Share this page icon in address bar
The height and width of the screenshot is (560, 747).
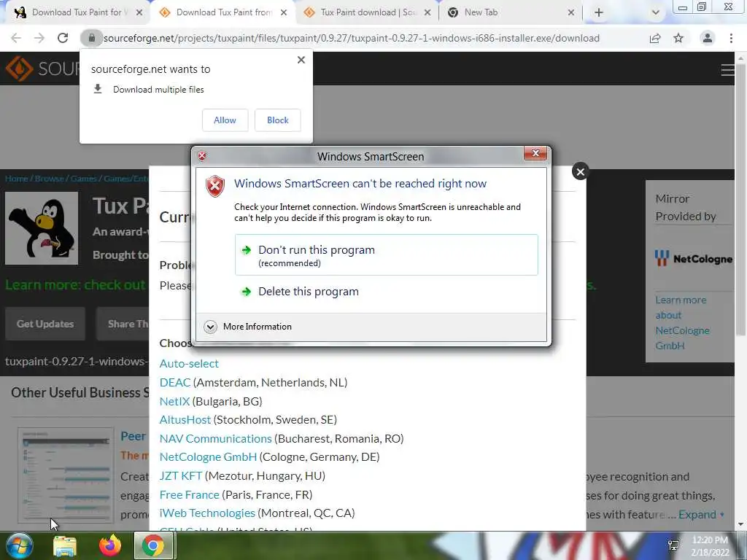tap(655, 38)
